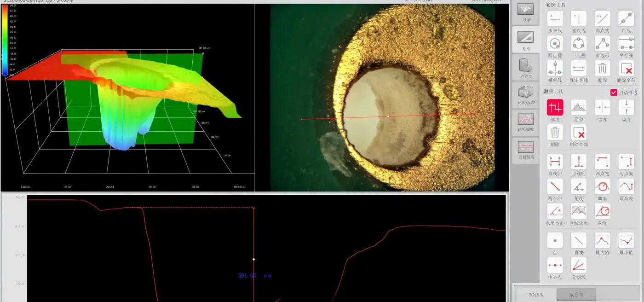Open the 面粗糙度 surface roughness sidebar tab

pos(526,150)
